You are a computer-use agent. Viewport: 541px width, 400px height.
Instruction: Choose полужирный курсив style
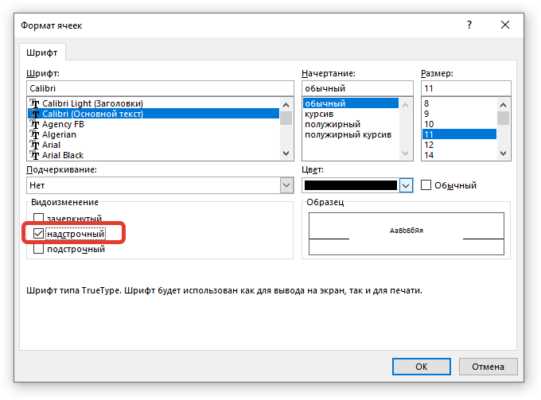[x=348, y=135]
